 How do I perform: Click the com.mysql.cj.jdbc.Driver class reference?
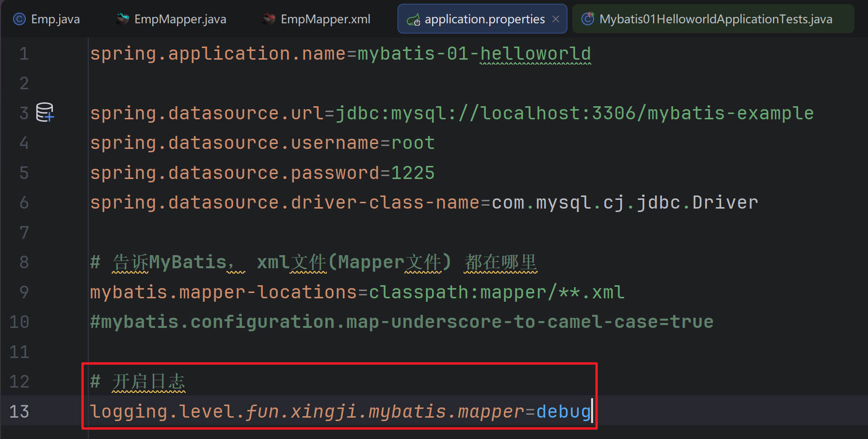(x=624, y=202)
